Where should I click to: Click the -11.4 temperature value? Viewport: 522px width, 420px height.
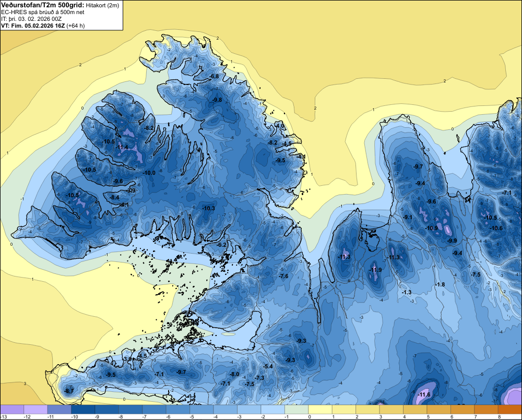pos(122,148)
